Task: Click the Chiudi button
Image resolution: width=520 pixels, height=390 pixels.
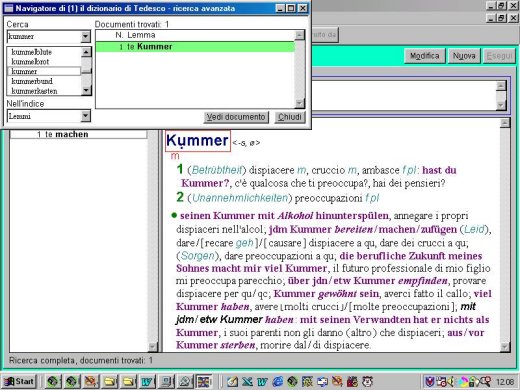Action: [290, 117]
